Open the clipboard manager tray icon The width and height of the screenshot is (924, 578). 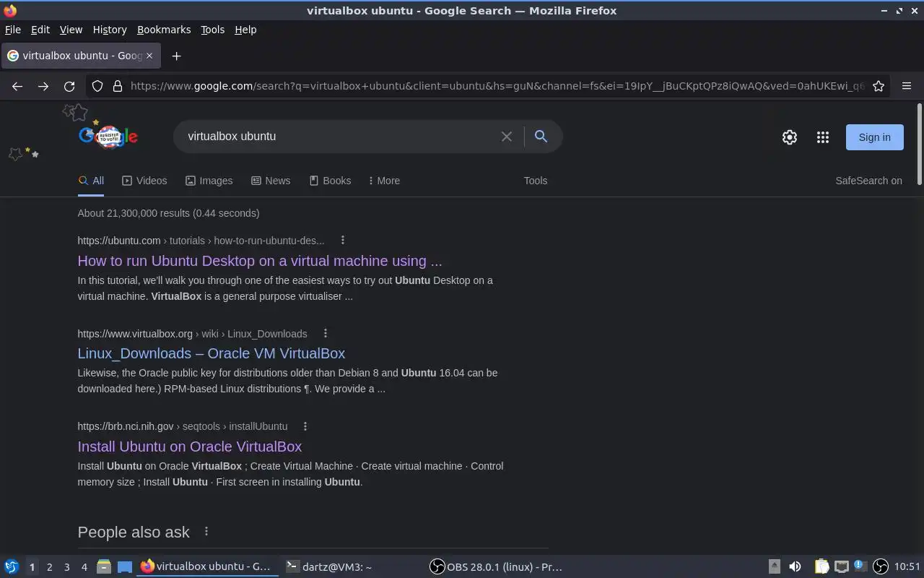[821, 566]
